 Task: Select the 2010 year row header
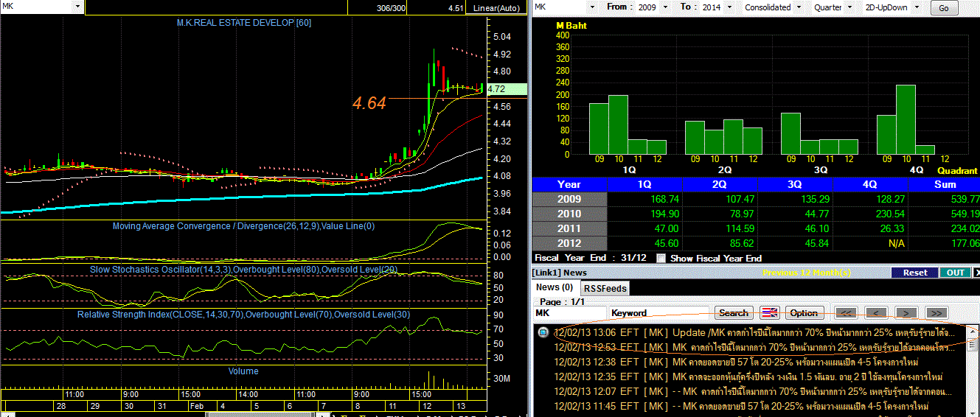click(x=569, y=214)
